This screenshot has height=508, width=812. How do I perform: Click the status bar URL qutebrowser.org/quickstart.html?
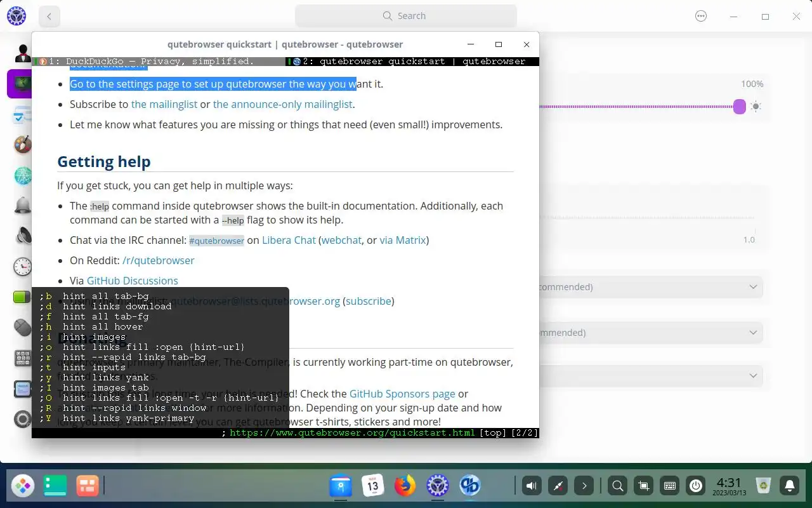point(352,433)
